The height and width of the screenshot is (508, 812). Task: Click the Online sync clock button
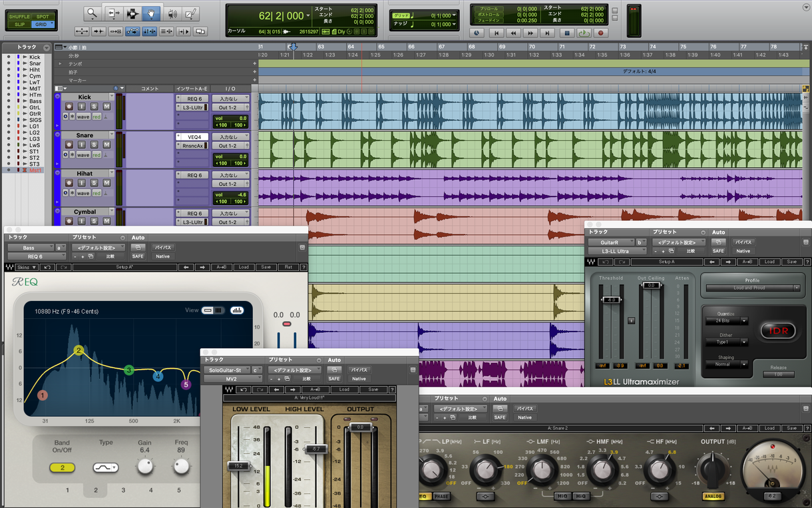pos(477,33)
